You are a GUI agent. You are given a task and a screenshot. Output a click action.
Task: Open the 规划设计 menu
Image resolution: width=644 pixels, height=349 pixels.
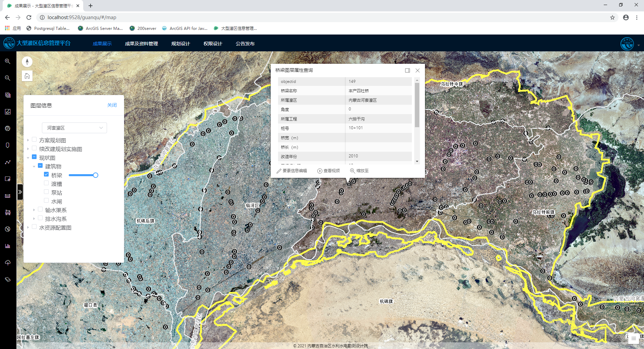click(181, 44)
